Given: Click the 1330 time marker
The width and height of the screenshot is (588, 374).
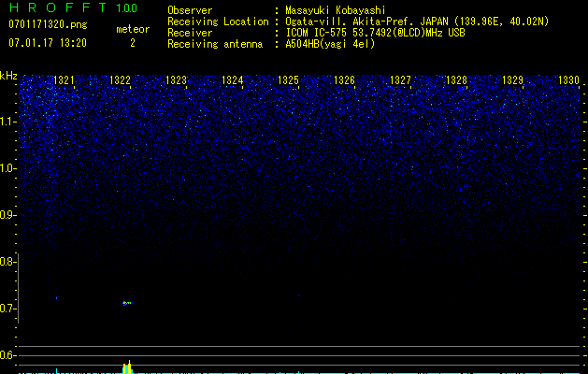Looking at the screenshot, I should click(x=569, y=80).
